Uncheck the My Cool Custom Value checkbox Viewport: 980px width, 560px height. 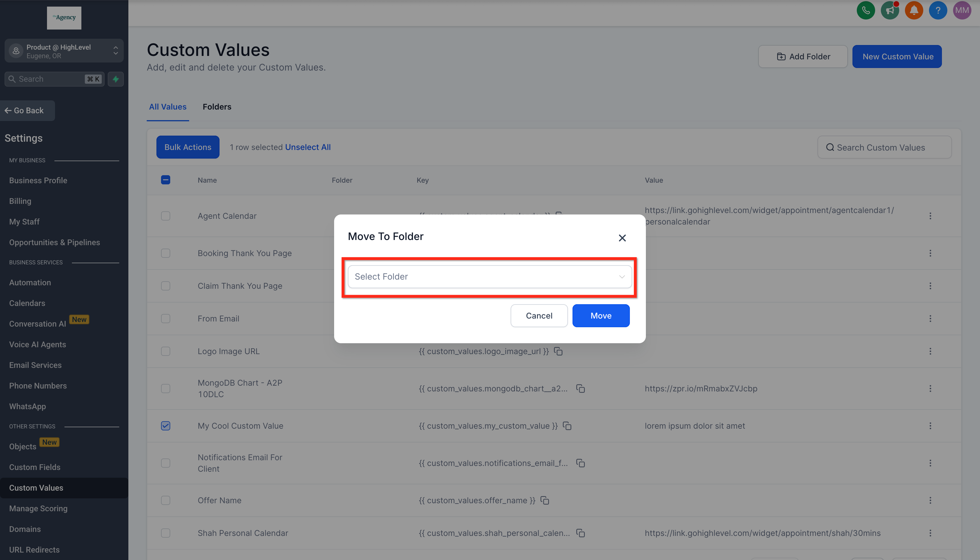pyautogui.click(x=166, y=426)
